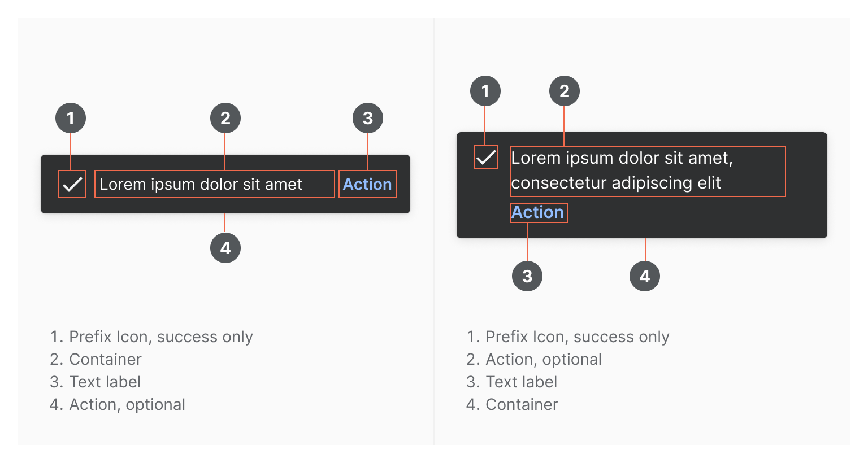Click the left legend item 'Prefix Icon, success only'

151,337
